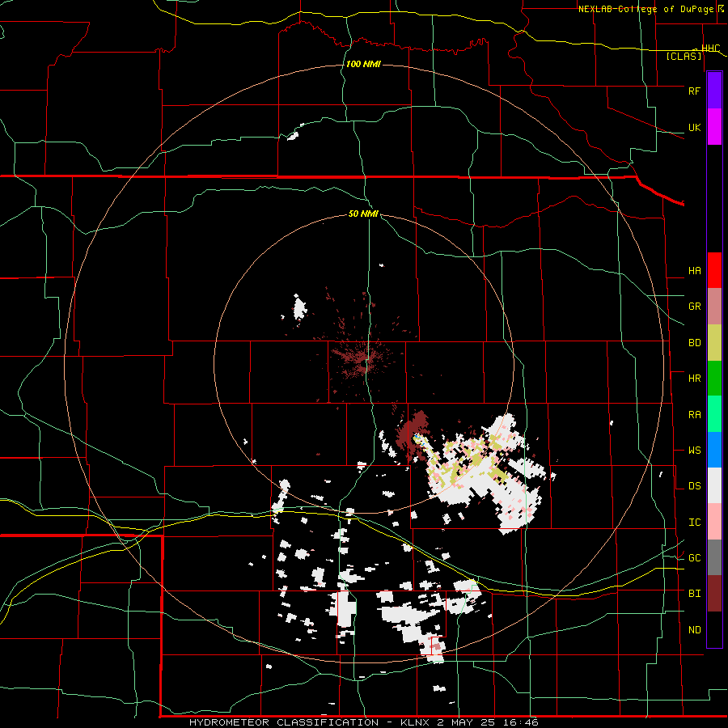
Task: Click the red HA legend color swatch
Action: (x=714, y=270)
